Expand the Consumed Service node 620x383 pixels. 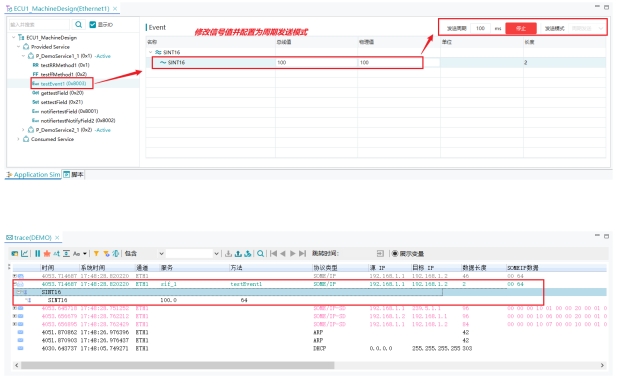[18, 139]
